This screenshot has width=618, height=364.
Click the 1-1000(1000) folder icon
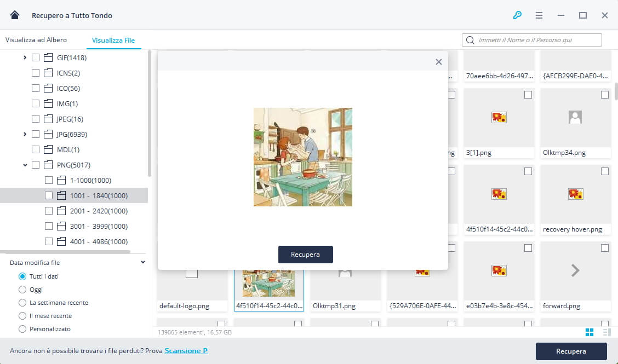click(x=61, y=180)
